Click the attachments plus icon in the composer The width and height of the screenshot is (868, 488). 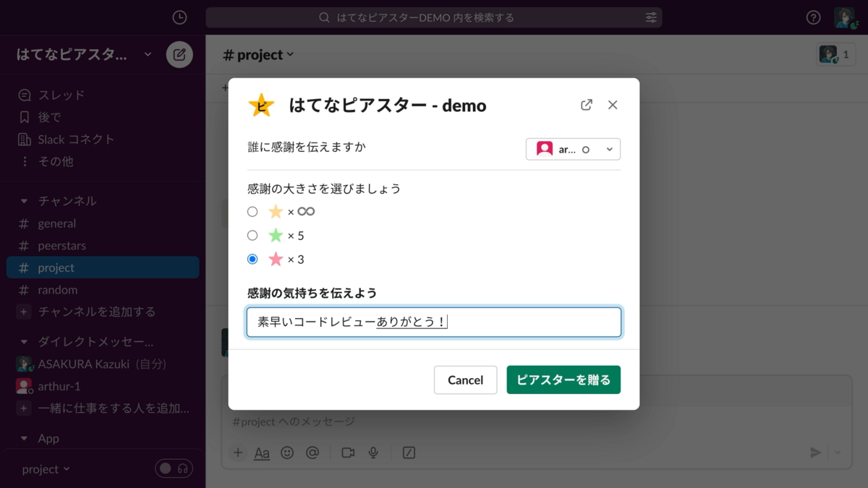point(237,453)
